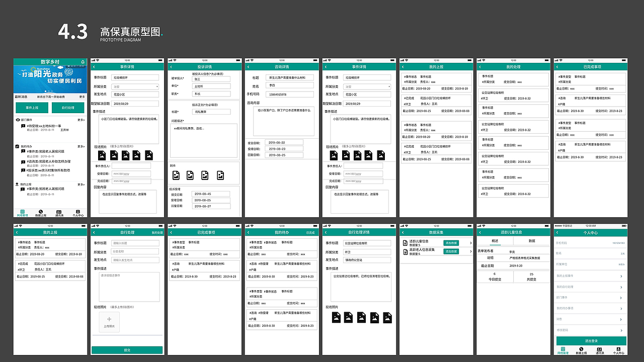The height and width of the screenshot is (362, 644).
Task: Click 更多 beside 最新消息 banner text
Action: 82,97
